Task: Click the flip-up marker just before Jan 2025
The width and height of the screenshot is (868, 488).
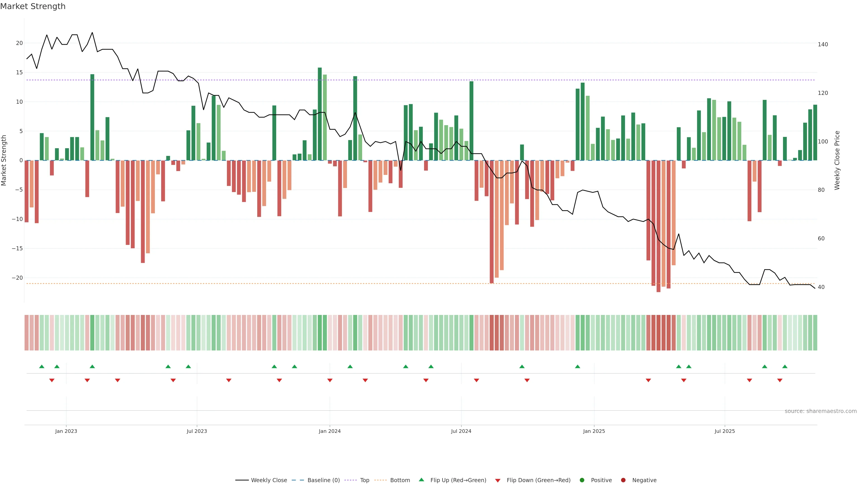Action: tap(578, 366)
